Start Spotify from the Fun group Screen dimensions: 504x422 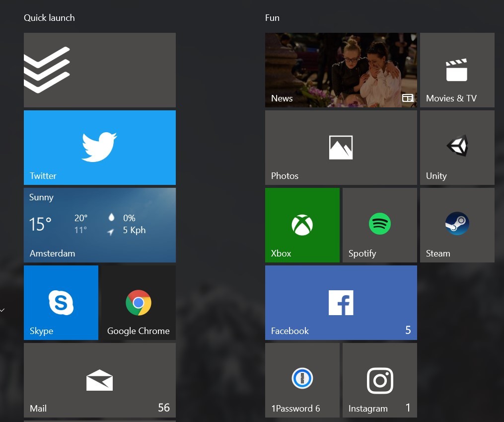click(379, 225)
